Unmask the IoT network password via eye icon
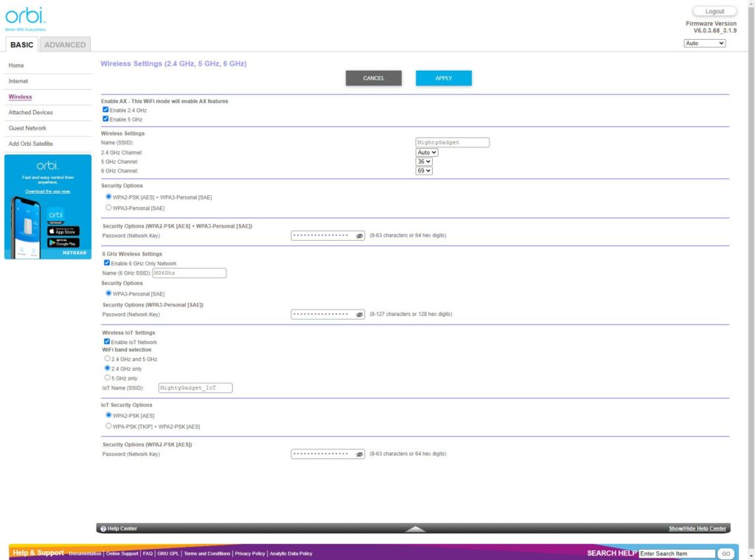This screenshot has height=560, width=755. [360, 455]
